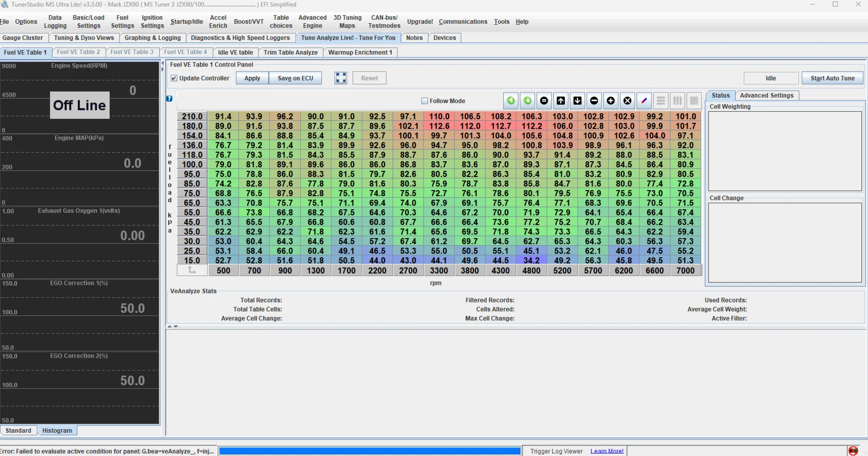Enable the Follow Mode checkbox
868x456 pixels.
[425, 101]
